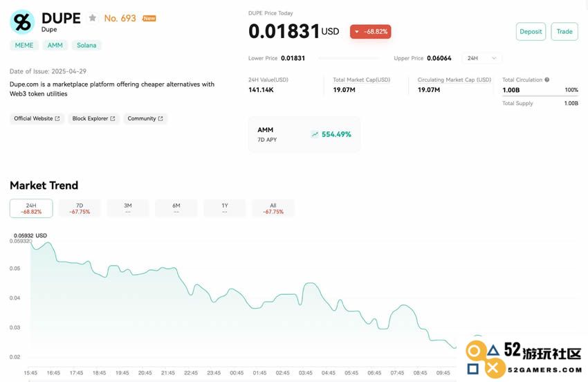Click the Lower-Upper price range slider bar

click(x=349, y=58)
